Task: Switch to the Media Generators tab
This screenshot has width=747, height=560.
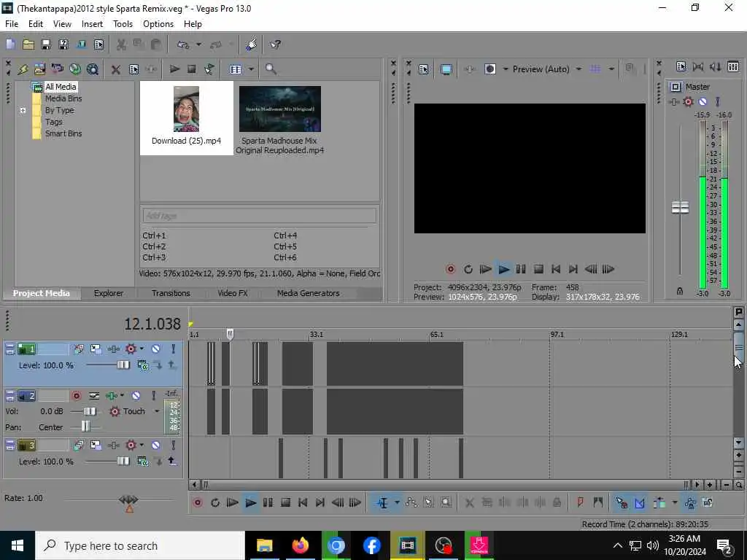Action: [309, 293]
